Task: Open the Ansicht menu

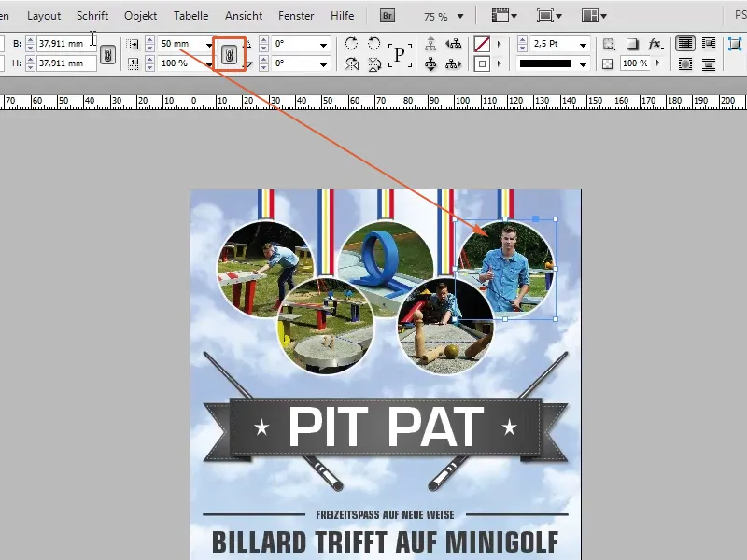Action: pyautogui.click(x=244, y=16)
